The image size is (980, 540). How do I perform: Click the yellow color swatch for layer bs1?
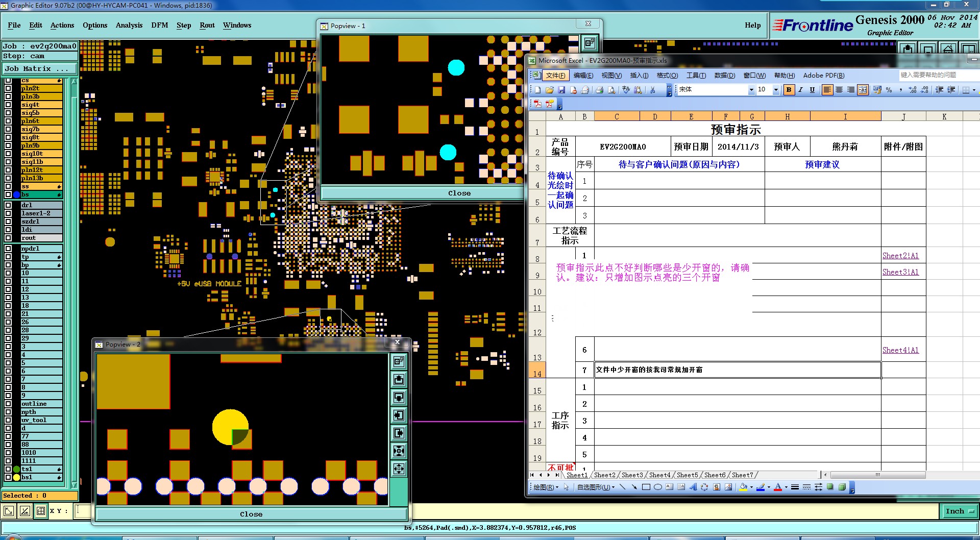pos(16,477)
